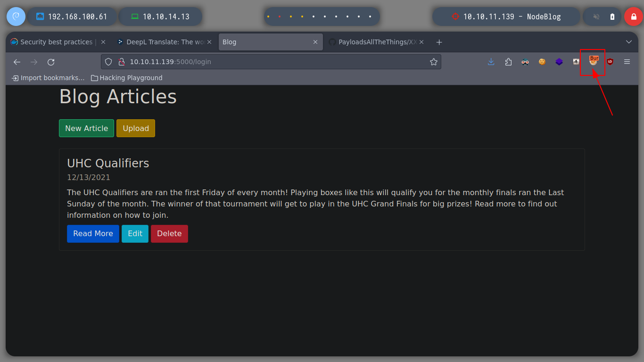The image size is (644, 362).
Task: Select the first workspace dot
Action: (268, 16)
